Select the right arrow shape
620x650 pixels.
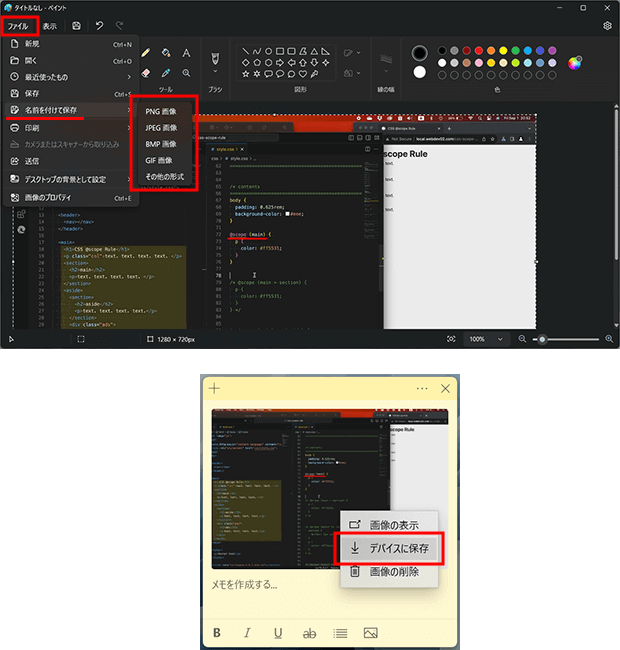[280, 63]
